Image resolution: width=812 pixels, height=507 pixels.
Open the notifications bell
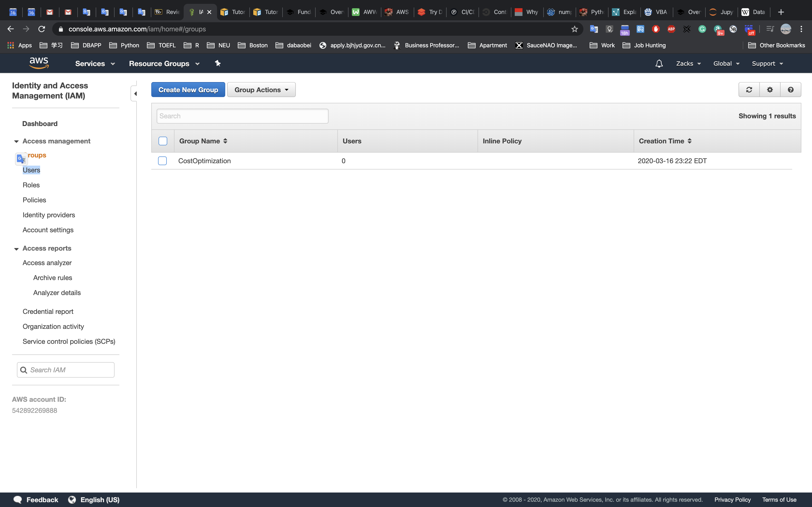[659, 64]
